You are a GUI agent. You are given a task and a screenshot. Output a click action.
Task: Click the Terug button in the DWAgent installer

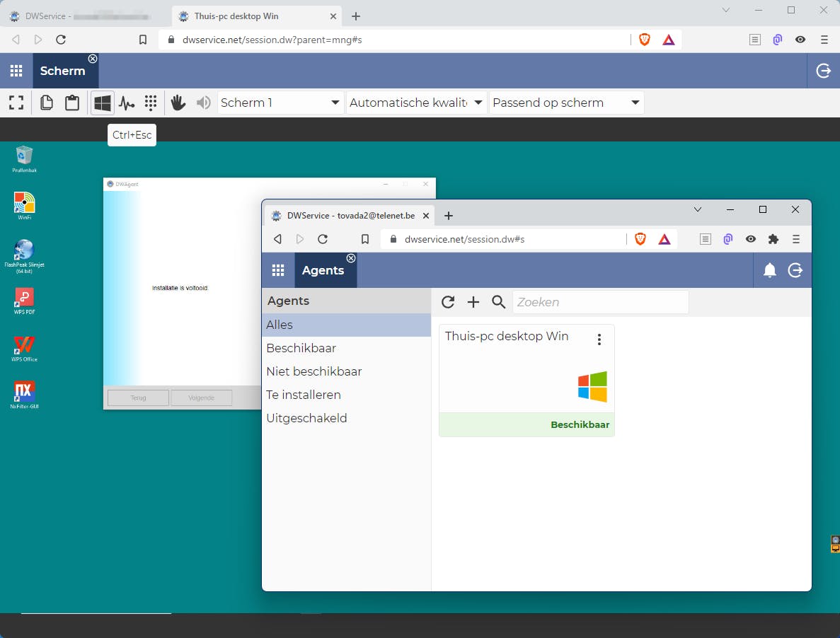pos(138,398)
